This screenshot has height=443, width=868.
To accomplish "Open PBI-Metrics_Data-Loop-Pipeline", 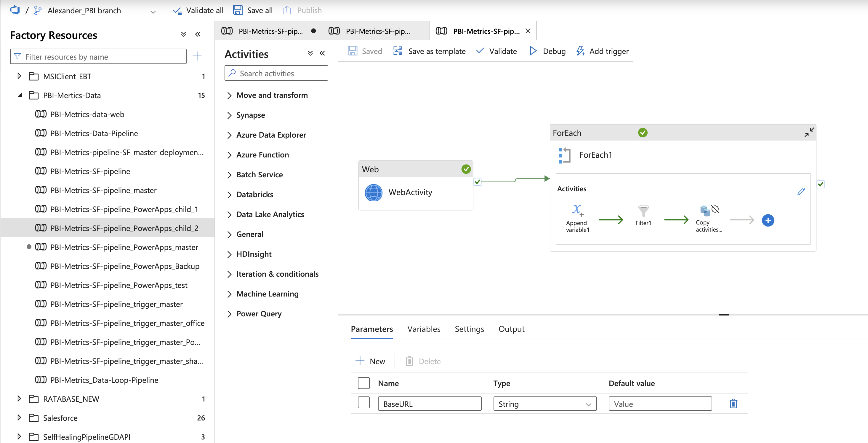I will 104,380.
